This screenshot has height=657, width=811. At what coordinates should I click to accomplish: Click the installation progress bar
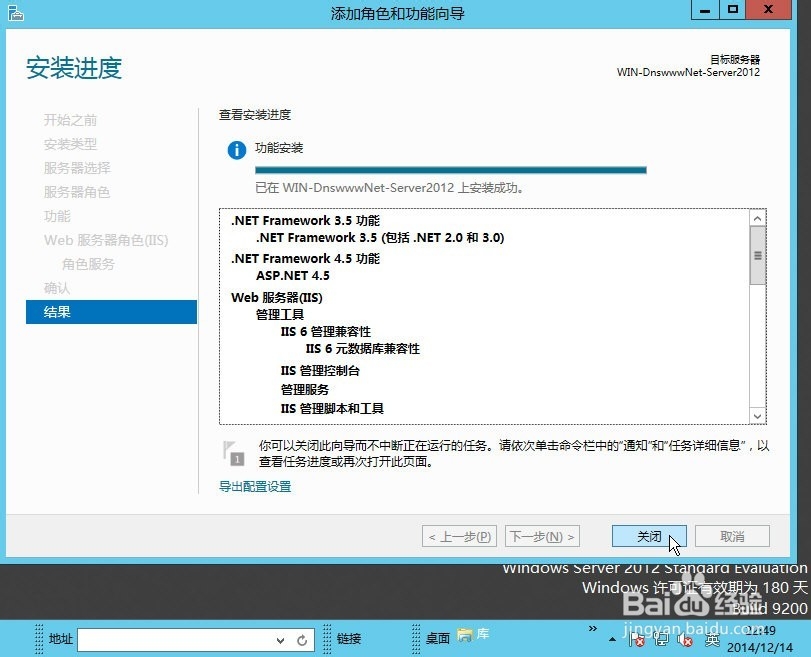pos(452,168)
